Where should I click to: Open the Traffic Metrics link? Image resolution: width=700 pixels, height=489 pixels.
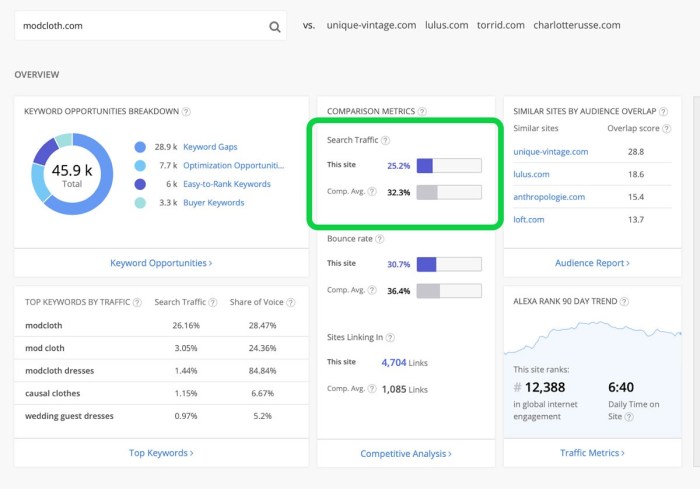point(592,453)
